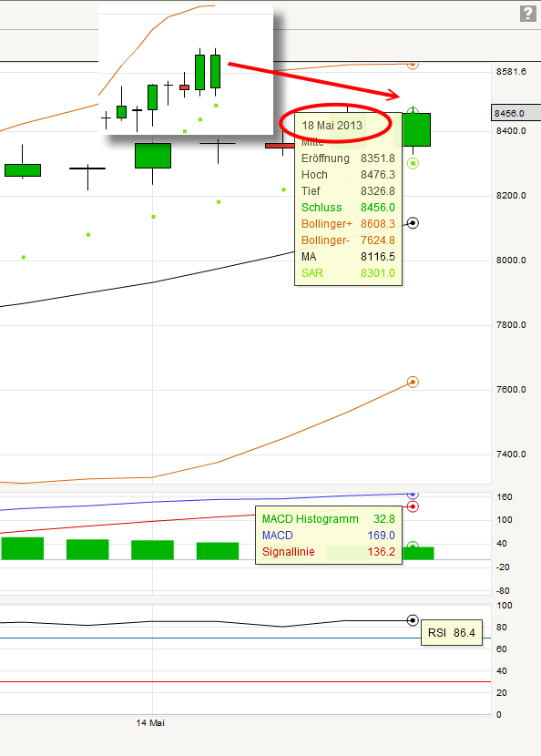Screen dimensions: 541x756
Task: Click the -80 MACD axis label
Action: pyautogui.click(x=503, y=590)
